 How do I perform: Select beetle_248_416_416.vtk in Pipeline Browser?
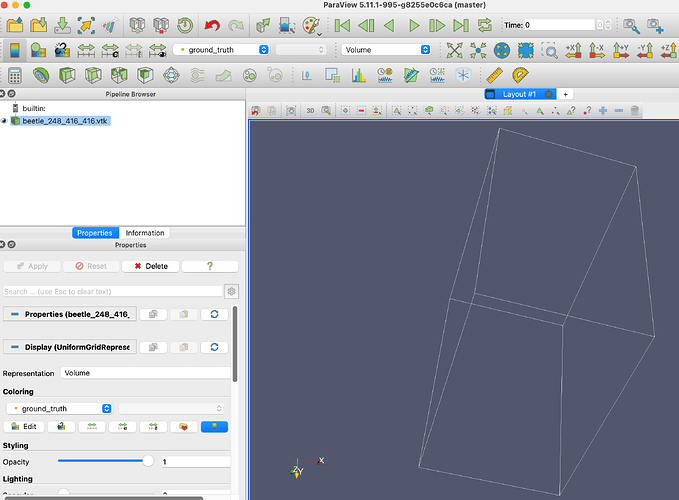tap(65, 121)
